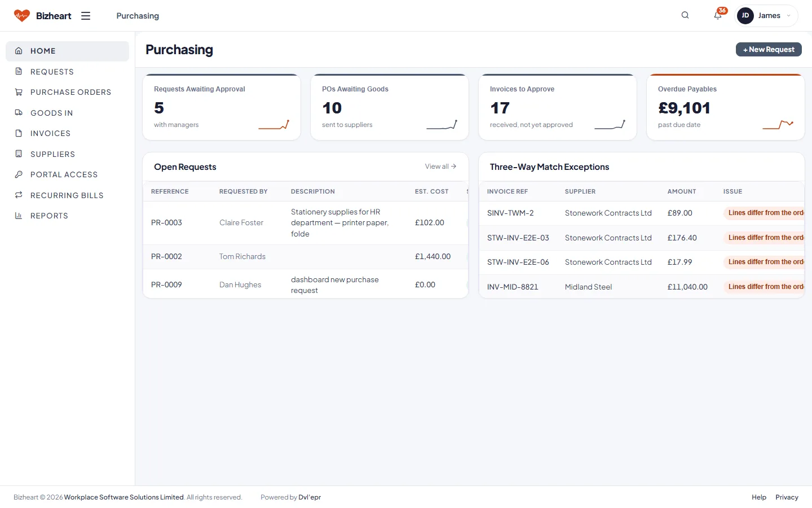The height and width of the screenshot is (508, 812).
Task: Click invoice ref INV-MID-8821
Action: [513, 287]
